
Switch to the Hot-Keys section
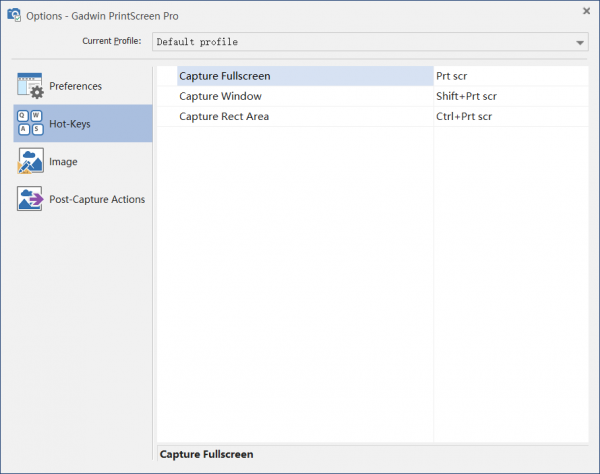83,123
